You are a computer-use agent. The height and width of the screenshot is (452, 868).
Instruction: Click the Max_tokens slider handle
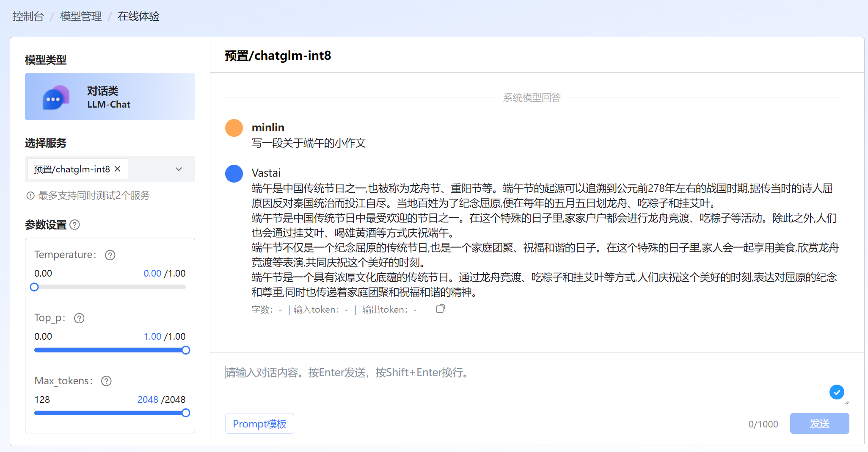click(186, 413)
